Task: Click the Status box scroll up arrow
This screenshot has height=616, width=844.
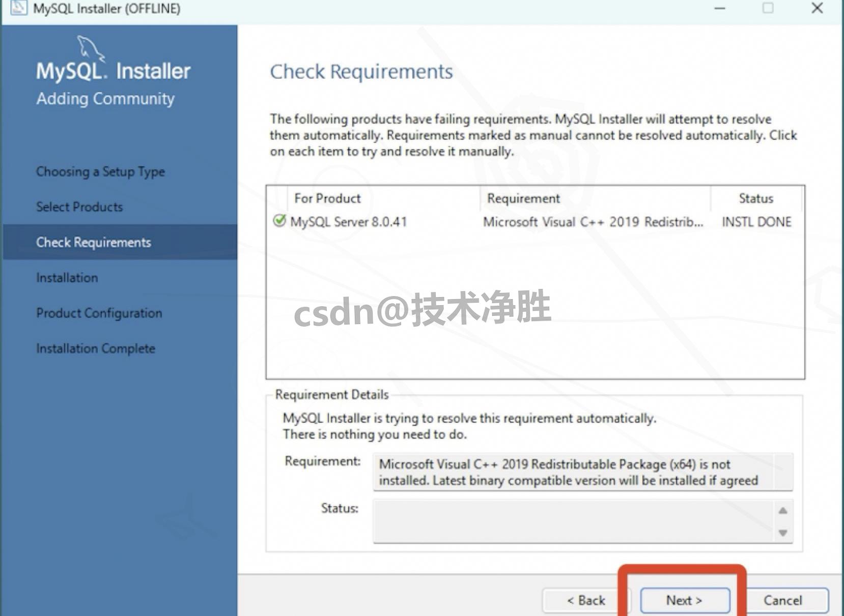Action: coord(783,511)
